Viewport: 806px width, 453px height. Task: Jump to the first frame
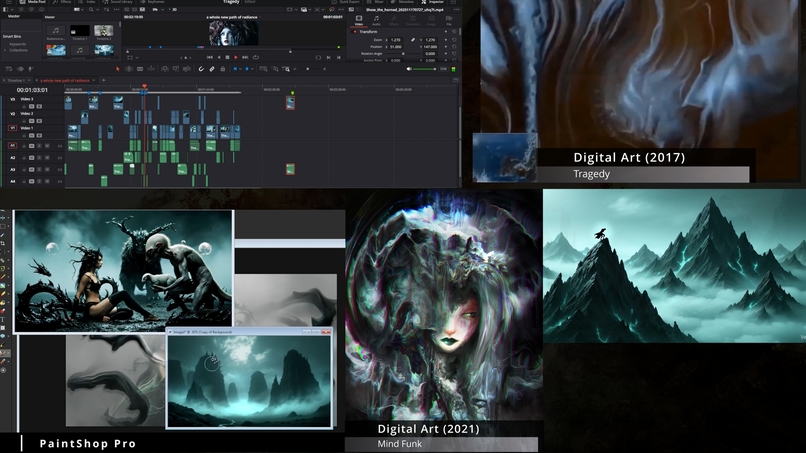[x=209, y=57]
